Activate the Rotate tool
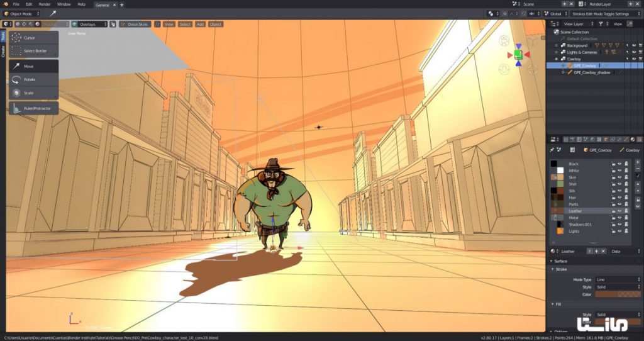 (x=33, y=79)
